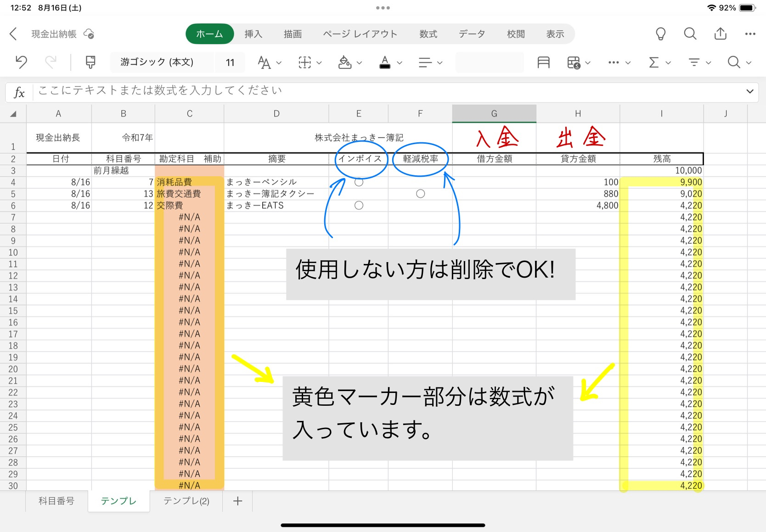The width and height of the screenshot is (766, 532).
Task: Open the font name box 游ゴシック (本文)
Action: (x=162, y=62)
